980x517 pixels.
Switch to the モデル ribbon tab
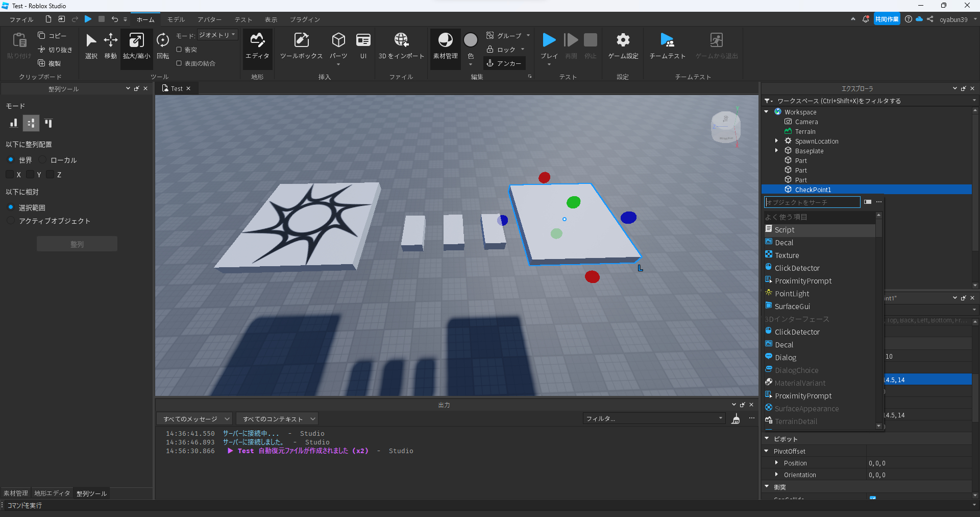[176, 19]
